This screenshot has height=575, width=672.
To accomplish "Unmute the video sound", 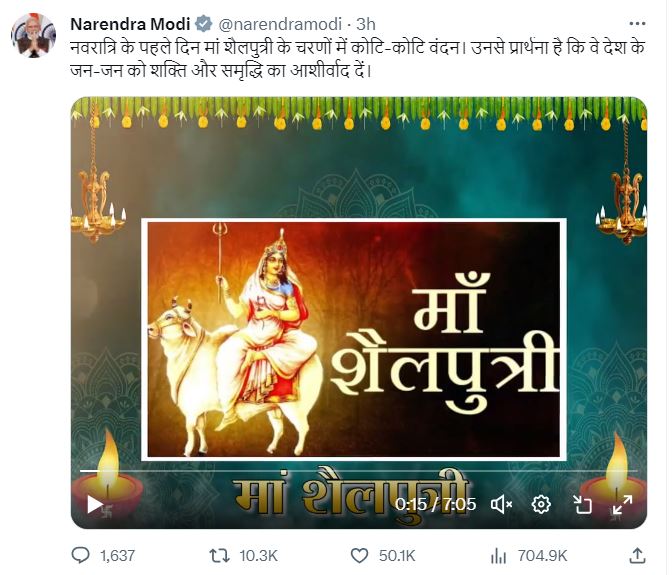I will pos(502,504).
